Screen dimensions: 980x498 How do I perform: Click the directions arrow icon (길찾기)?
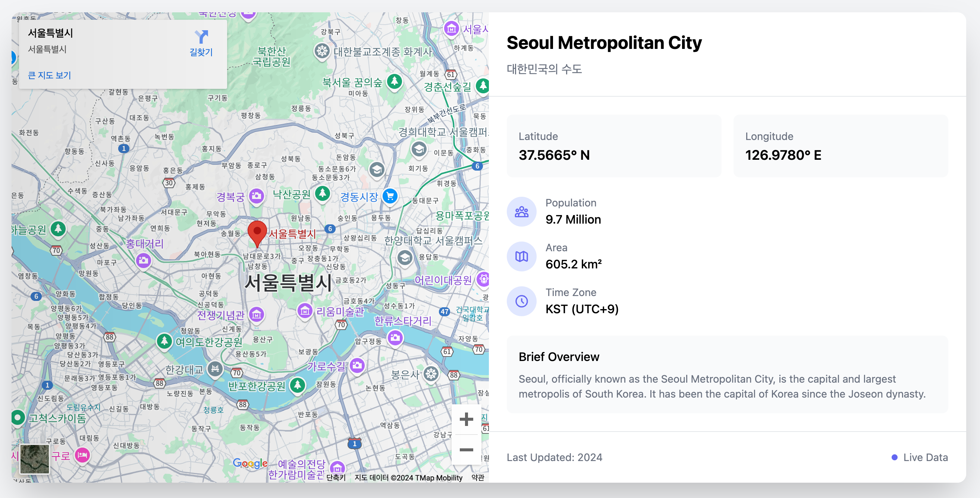click(x=201, y=37)
